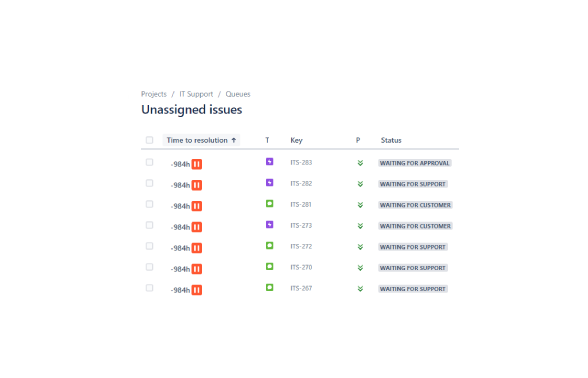Select the checkbox for issue ITS-272
The image size is (588, 378).
coord(149,246)
